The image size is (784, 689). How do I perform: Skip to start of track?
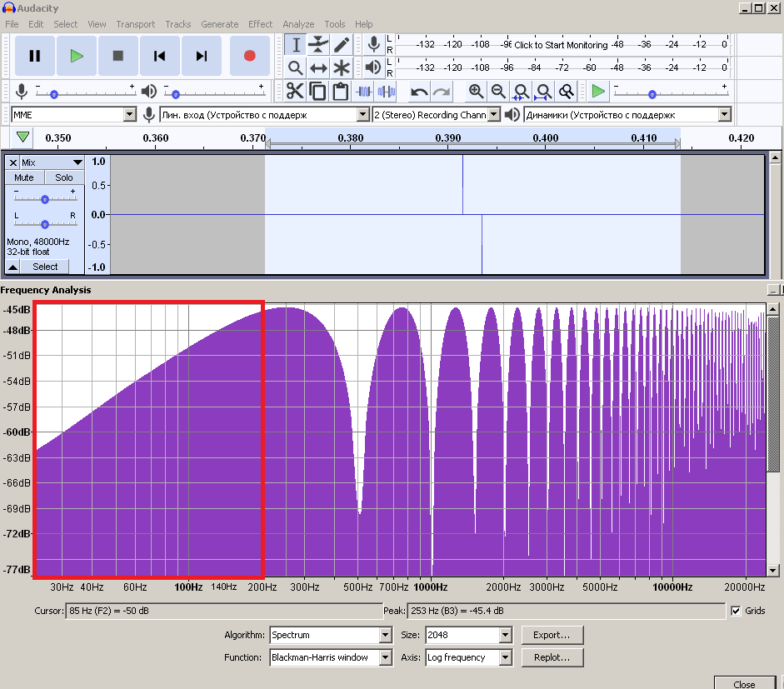point(160,56)
